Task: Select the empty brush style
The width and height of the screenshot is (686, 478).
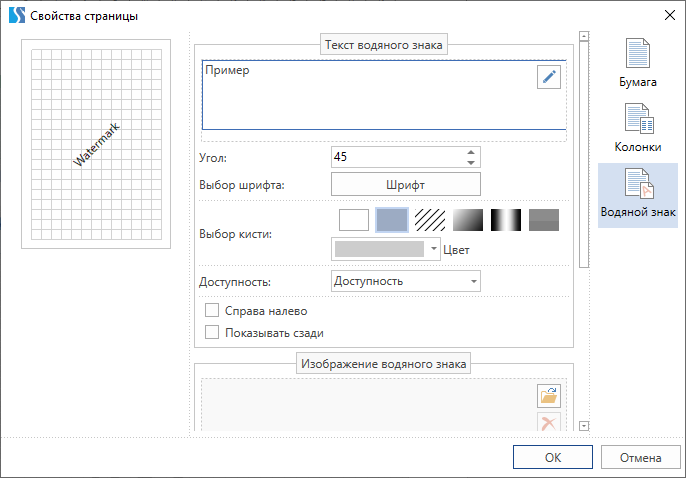Action: 354,220
